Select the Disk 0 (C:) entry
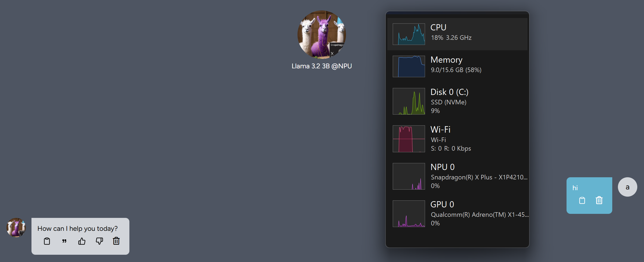The width and height of the screenshot is (644, 262). [x=457, y=101]
